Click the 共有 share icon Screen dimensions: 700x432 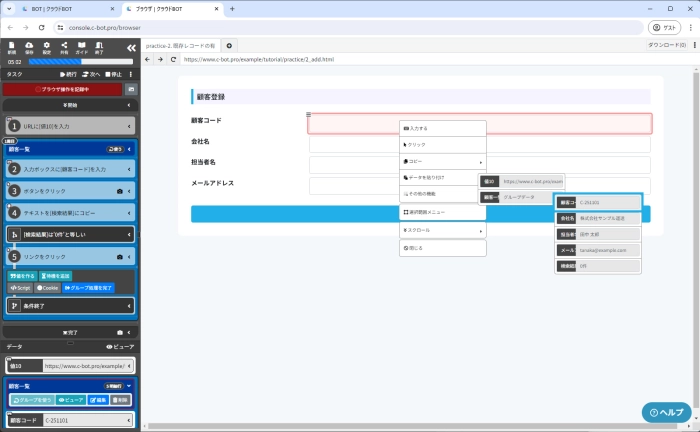tap(65, 47)
